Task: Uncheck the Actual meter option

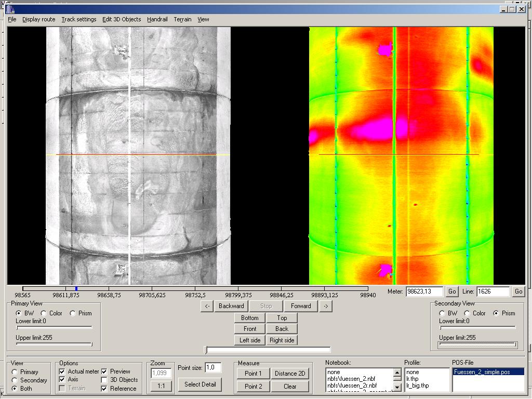Action: pyautogui.click(x=62, y=371)
